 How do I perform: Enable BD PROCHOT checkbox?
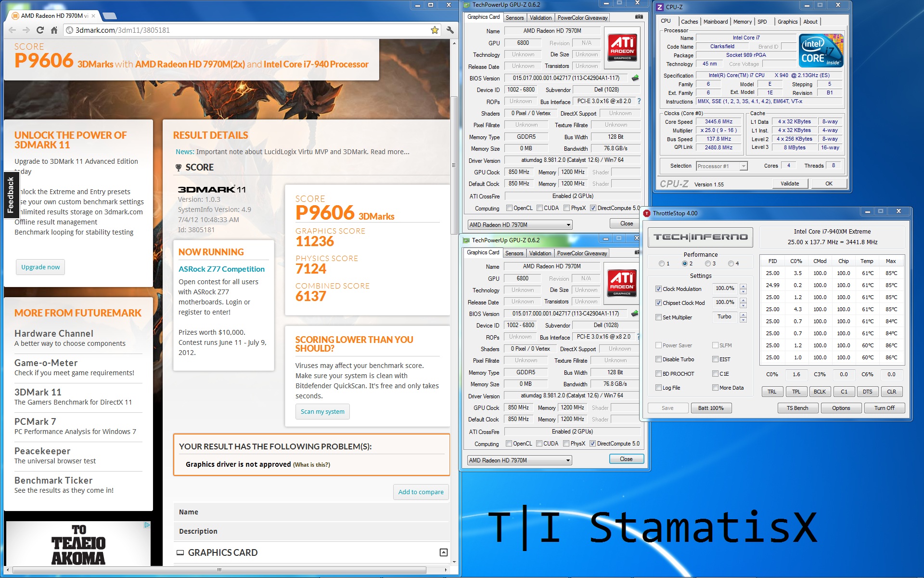pyautogui.click(x=658, y=374)
